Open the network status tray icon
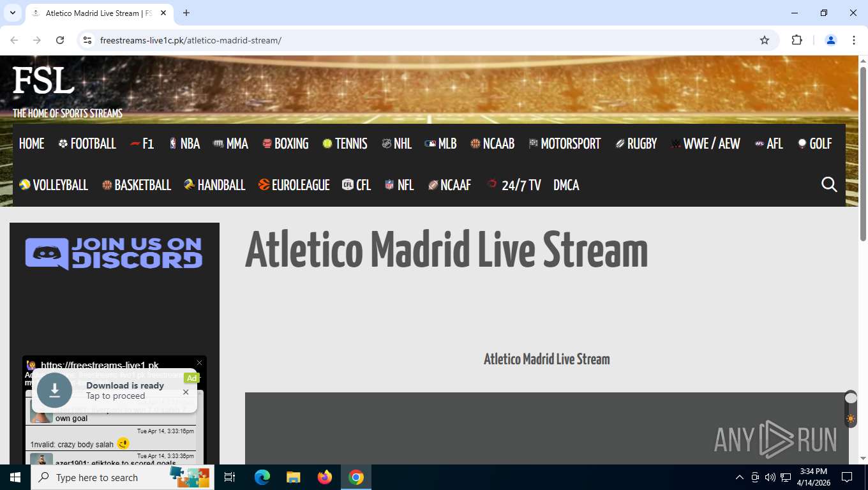Image resolution: width=868 pixels, height=490 pixels. (x=786, y=477)
